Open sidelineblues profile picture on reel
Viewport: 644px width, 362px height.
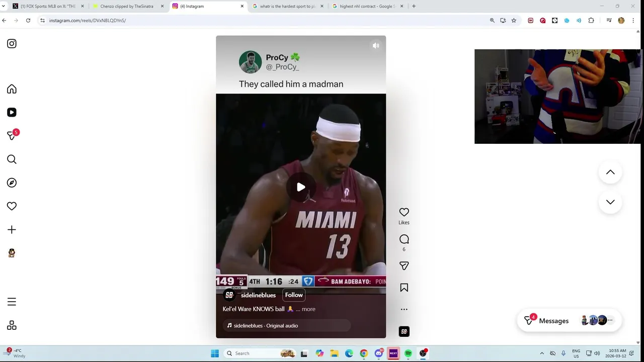[229, 295]
